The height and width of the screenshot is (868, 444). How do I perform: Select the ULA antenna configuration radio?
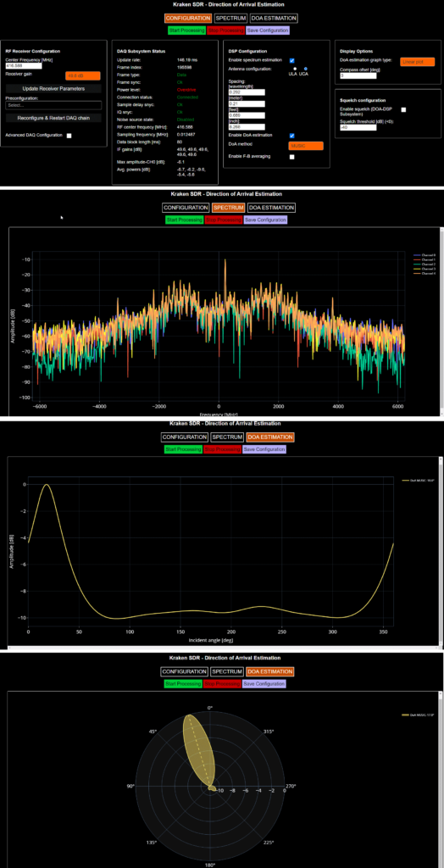[x=295, y=69]
